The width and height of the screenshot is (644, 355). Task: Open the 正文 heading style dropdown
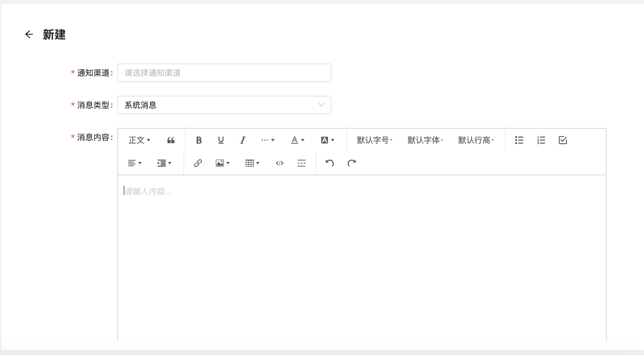coord(140,140)
